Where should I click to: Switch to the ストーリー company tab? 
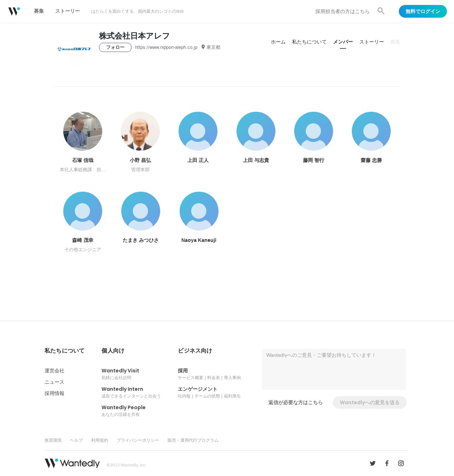tap(372, 42)
